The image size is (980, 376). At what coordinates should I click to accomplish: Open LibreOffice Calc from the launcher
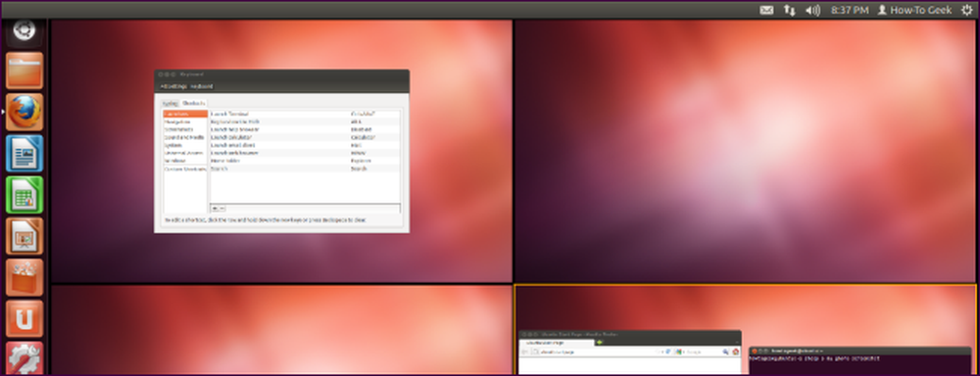click(x=24, y=194)
